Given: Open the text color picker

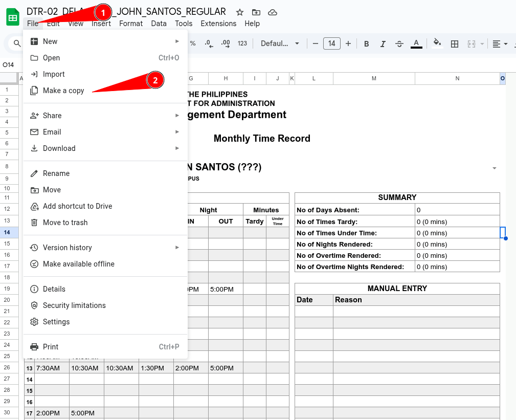Looking at the screenshot, I should (416, 44).
